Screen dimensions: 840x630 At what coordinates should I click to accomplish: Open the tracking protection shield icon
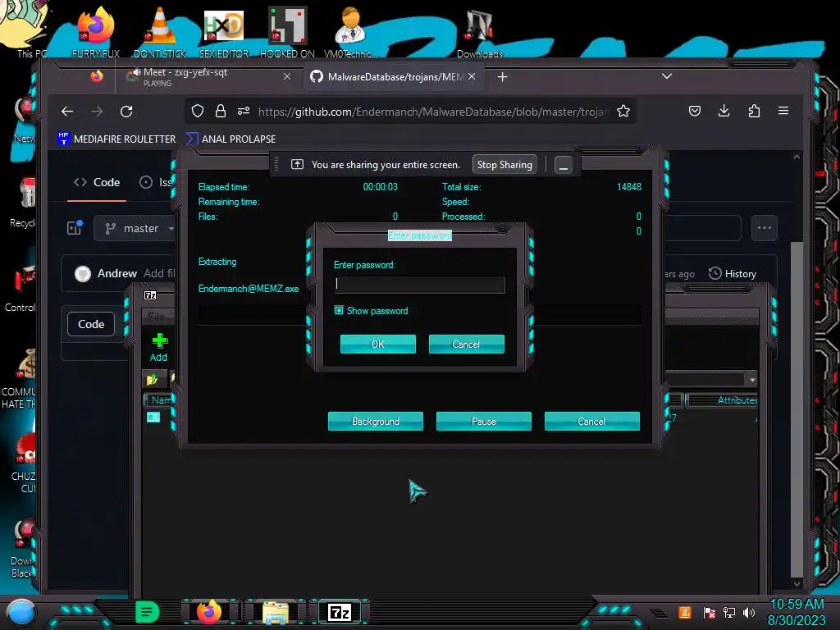click(x=198, y=111)
